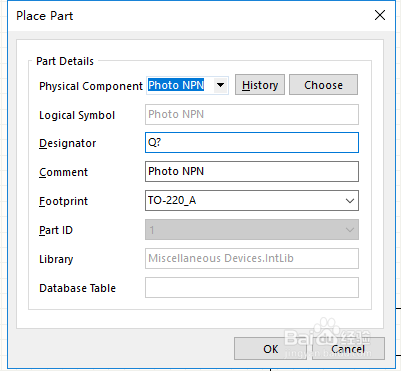Click the Database Table field

[x=252, y=287]
